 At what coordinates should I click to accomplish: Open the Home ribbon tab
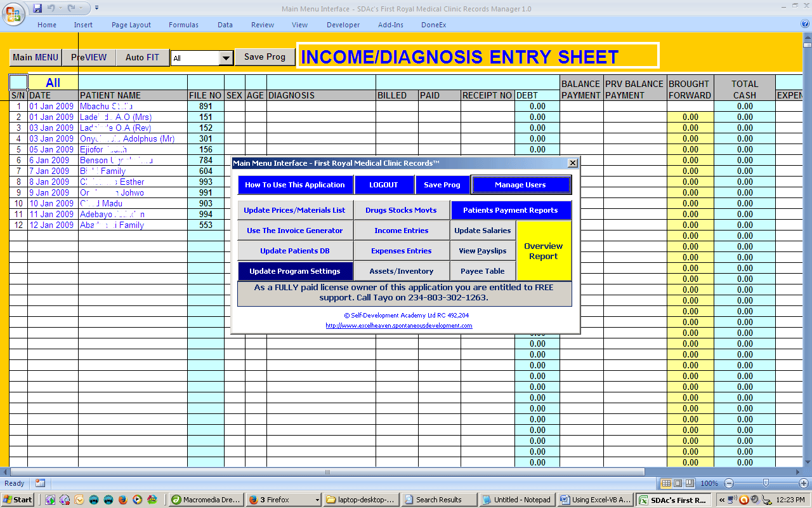pos(47,25)
